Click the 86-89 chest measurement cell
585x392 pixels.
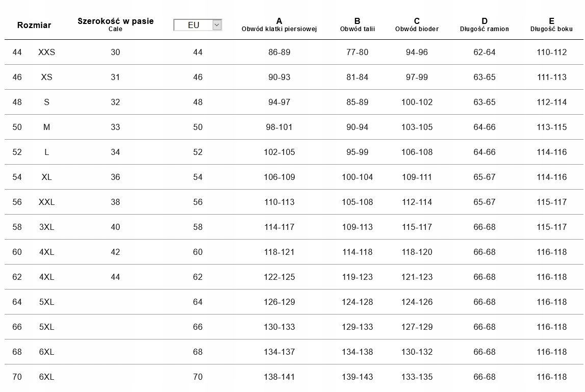pyautogui.click(x=279, y=52)
